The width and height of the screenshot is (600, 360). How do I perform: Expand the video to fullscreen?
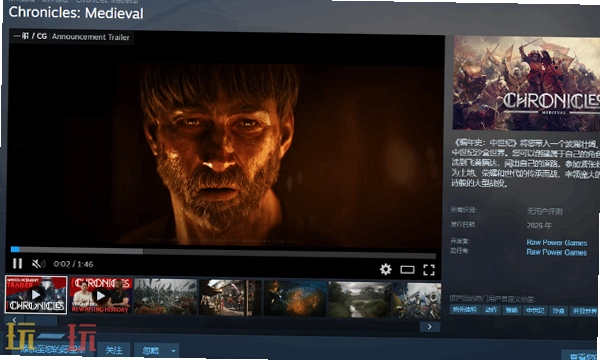[429, 270]
